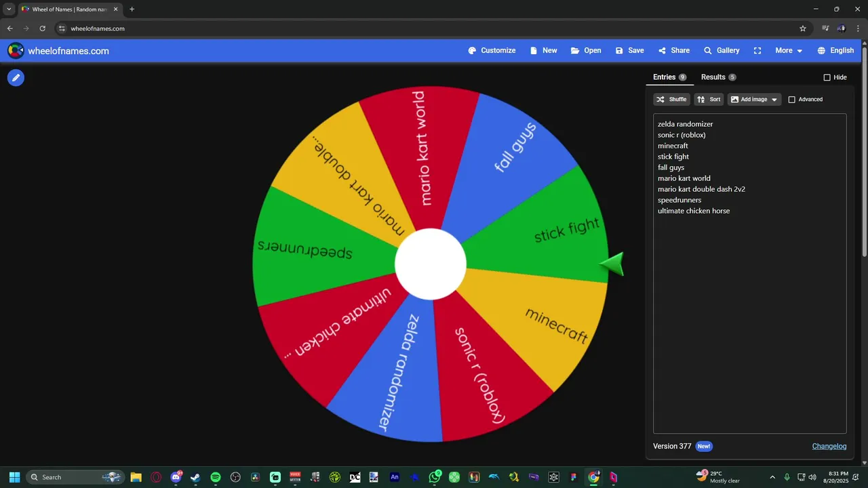
Task: Sort the entries alphabetically
Action: click(709, 100)
